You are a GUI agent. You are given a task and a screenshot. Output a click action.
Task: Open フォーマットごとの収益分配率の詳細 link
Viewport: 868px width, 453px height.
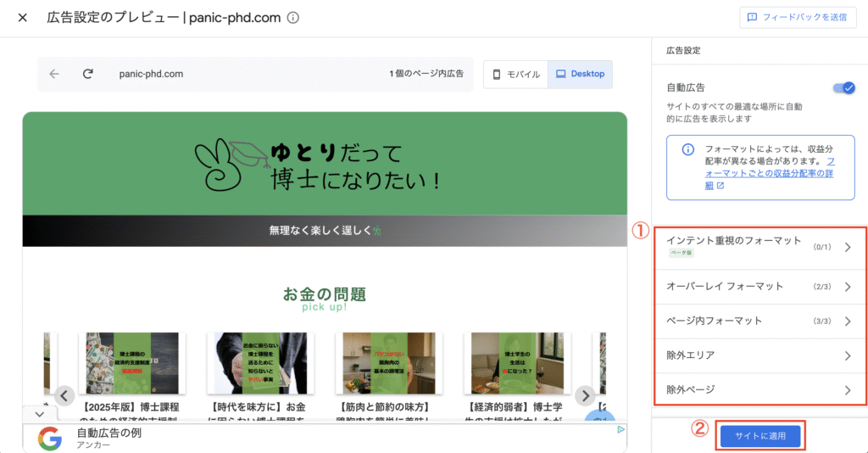(x=770, y=173)
